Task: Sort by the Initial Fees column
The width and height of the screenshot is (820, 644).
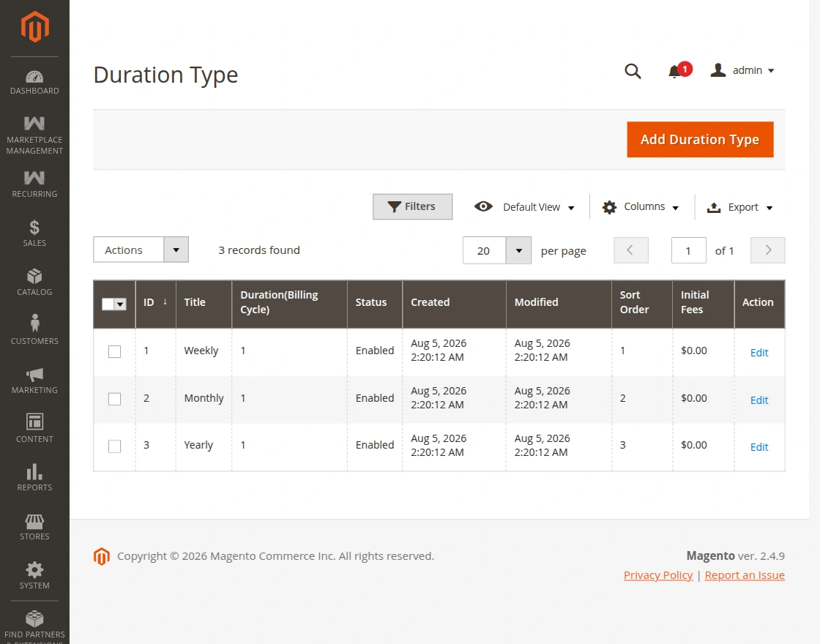Action: (x=704, y=303)
